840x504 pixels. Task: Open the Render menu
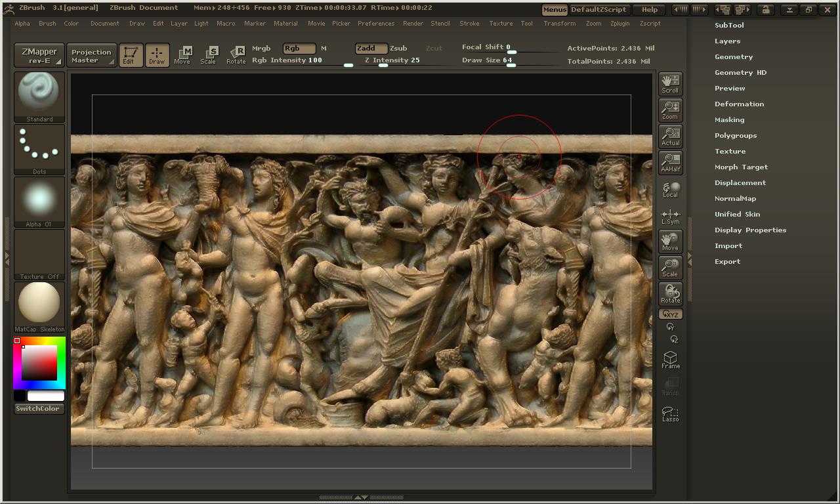[x=413, y=24]
